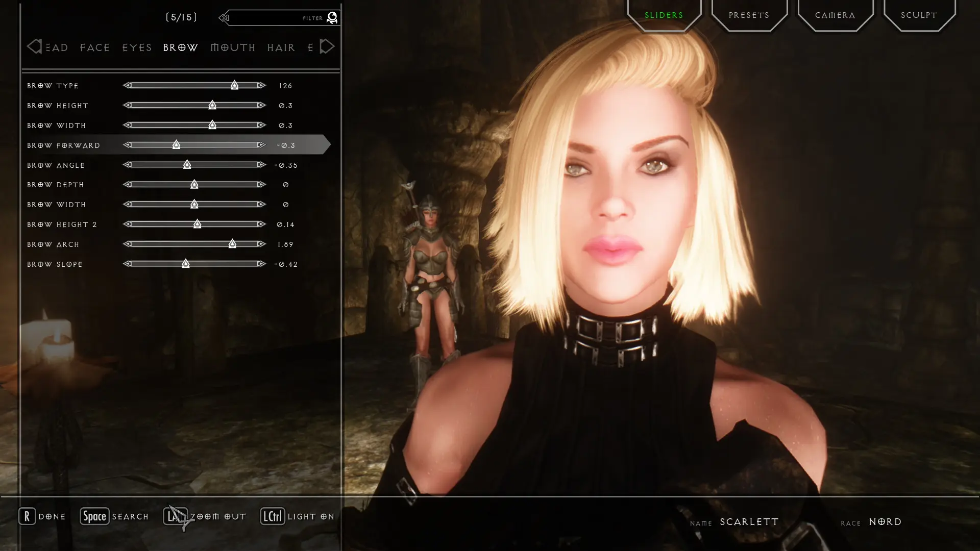Click the filter search icon
Viewport: 980px width, 551px height.
(x=332, y=17)
